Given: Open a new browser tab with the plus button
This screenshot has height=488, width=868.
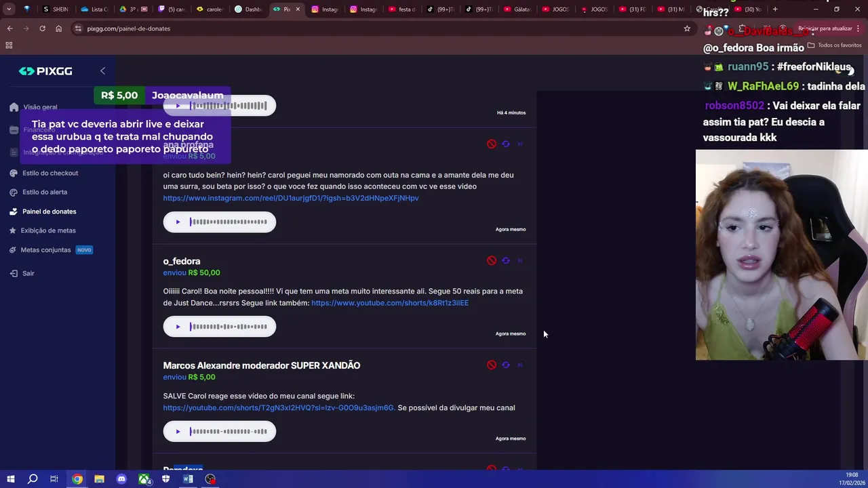Looking at the screenshot, I should click(x=775, y=9).
